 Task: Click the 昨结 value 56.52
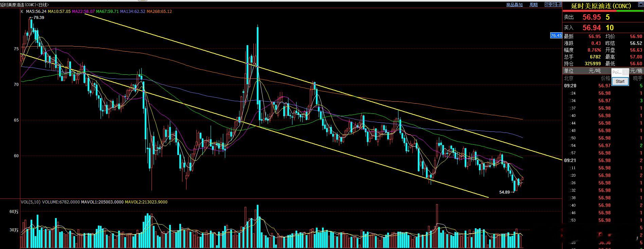click(x=636, y=43)
